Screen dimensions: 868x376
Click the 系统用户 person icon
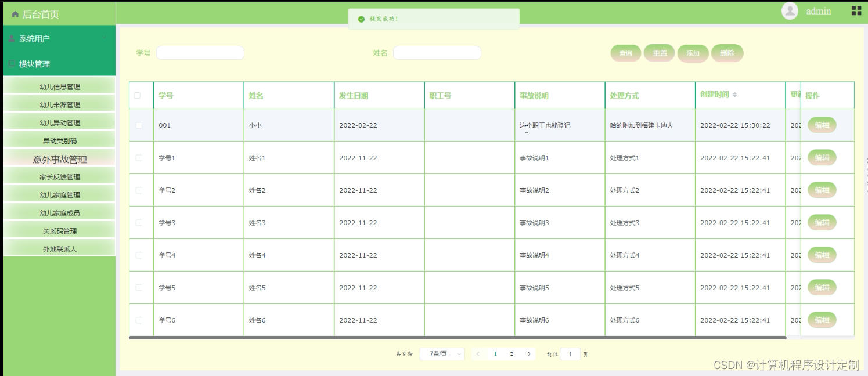(12, 39)
